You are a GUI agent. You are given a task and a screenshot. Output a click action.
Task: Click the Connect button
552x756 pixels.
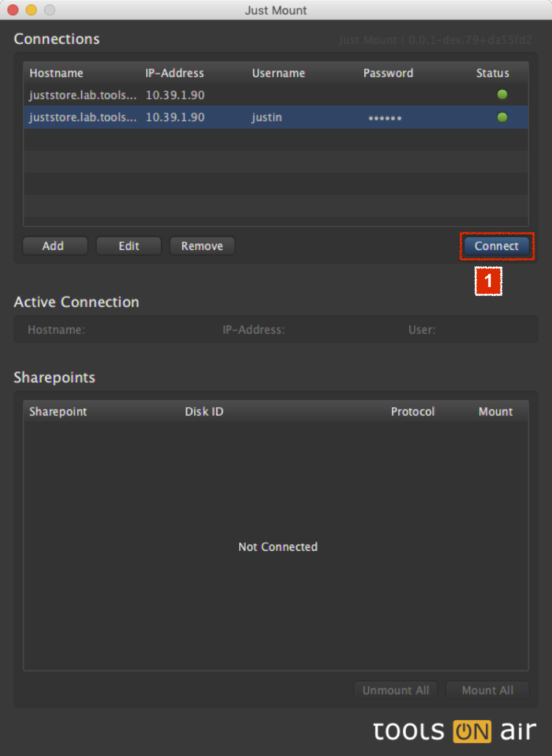[x=496, y=246]
